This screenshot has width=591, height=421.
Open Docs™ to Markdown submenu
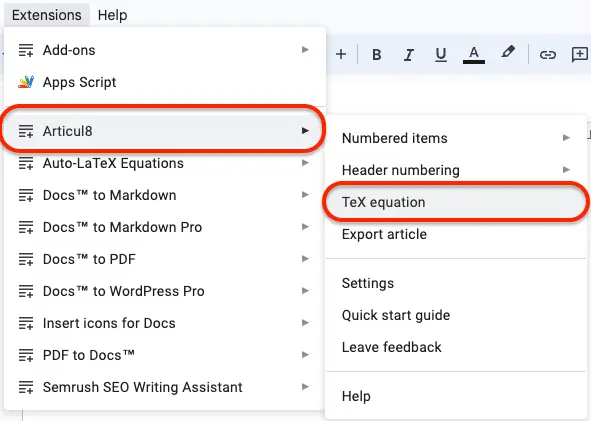[x=164, y=195]
